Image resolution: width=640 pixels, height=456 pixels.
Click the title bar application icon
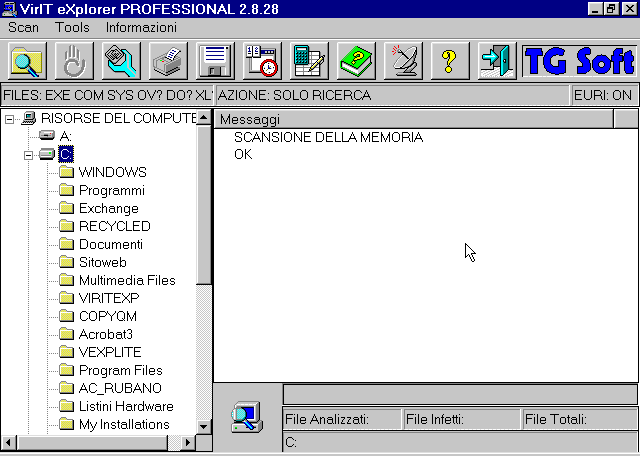(x=10, y=9)
